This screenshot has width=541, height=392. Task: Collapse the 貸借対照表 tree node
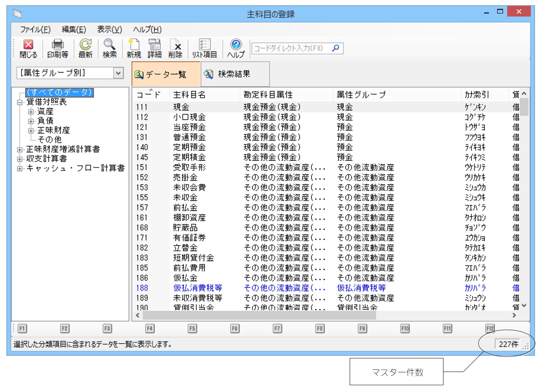click(20, 102)
